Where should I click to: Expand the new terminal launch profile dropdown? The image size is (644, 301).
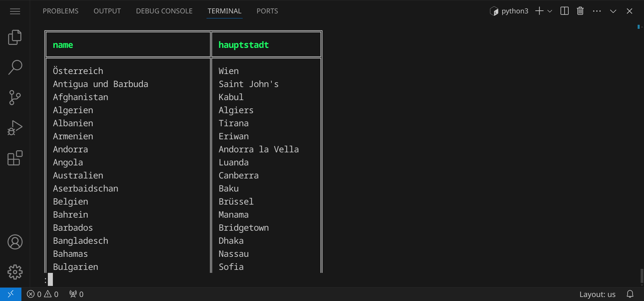pos(550,11)
